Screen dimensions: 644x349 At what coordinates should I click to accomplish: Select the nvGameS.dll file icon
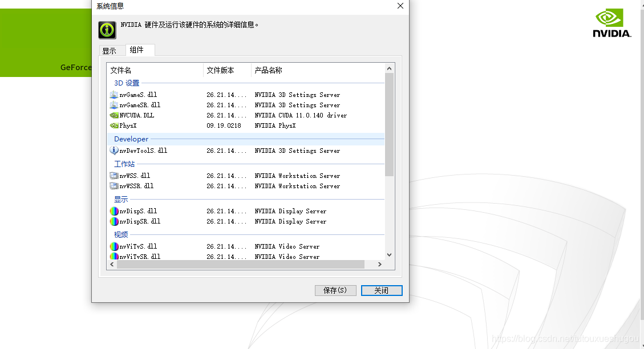pyautogui.click(x=114, y=95)
